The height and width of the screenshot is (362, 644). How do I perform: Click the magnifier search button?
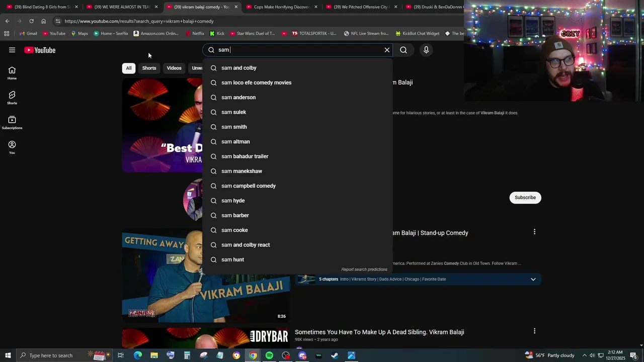(404, 50)
